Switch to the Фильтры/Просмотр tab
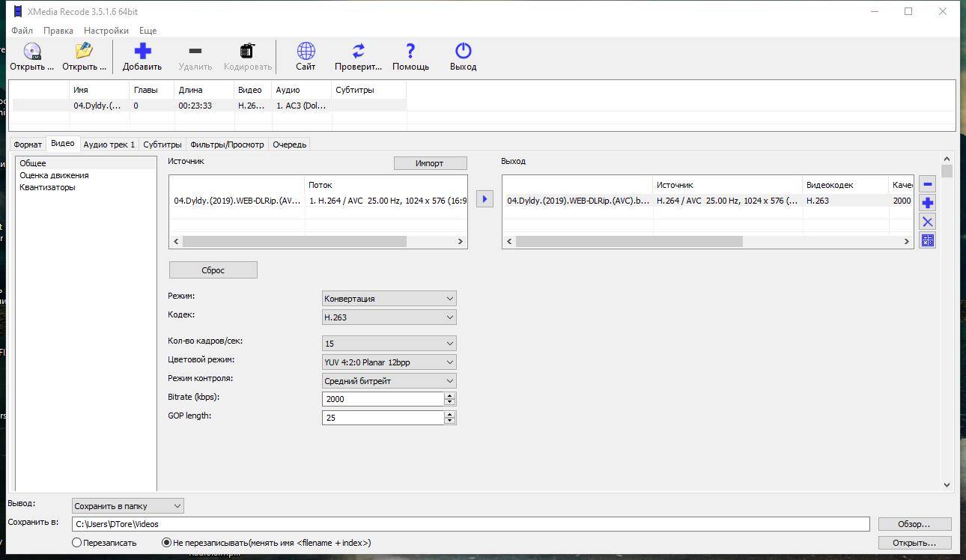This screenshot has height=560, width=966. [x=227, y=144]
